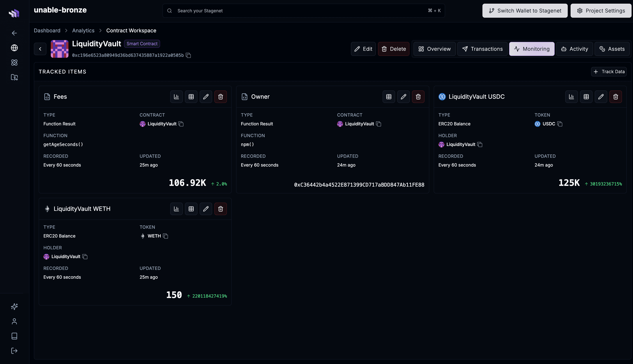Go to the Dashboard breadcrumb
This screenshot has width=633, height=364.
(x=47, y=31)
